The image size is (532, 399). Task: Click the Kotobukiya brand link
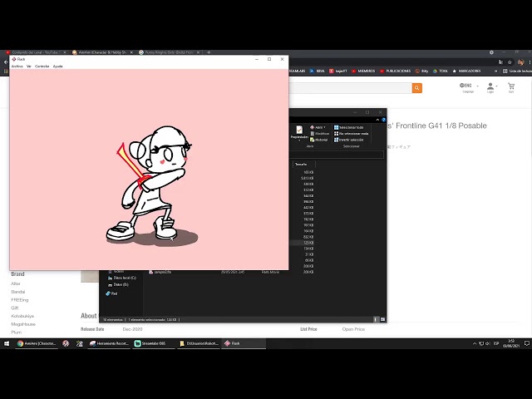pyautogui.click(x=22, y=316)
